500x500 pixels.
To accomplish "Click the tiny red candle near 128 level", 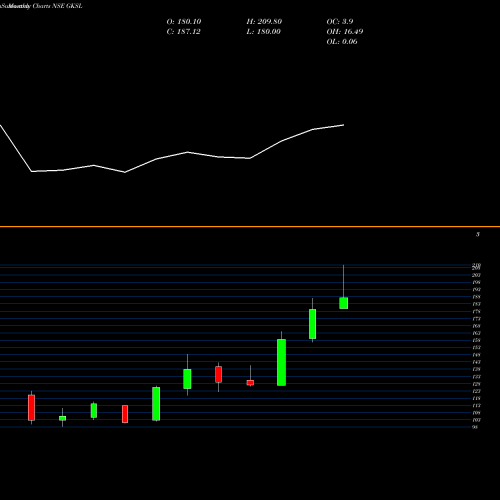I will tap(250, 383).
